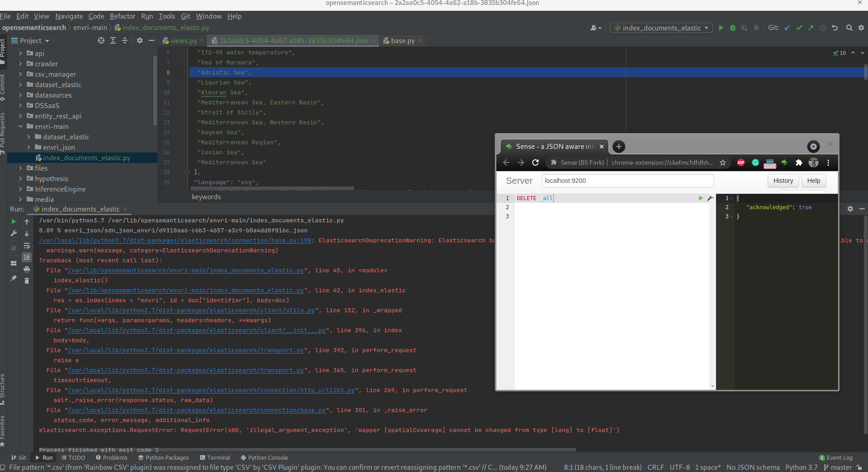Open transport.py line 392 traceback link
The width and height of the screenshot is (868, 472).
186,350
